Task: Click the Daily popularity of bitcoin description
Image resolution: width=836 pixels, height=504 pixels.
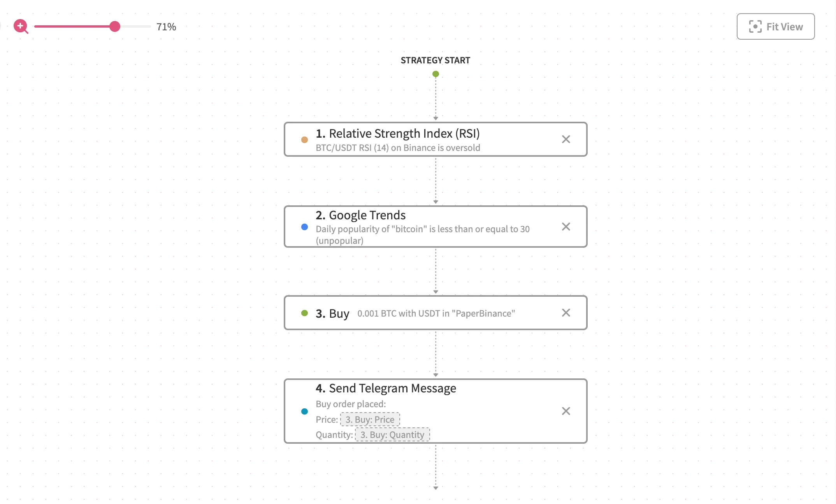Action: coord(422,235)
